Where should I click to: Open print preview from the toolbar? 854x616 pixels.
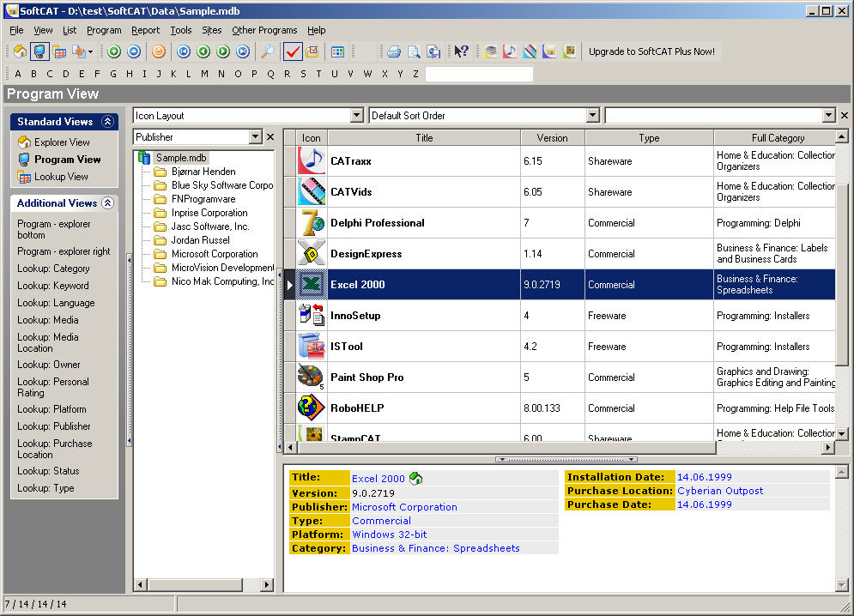point(414,51)
